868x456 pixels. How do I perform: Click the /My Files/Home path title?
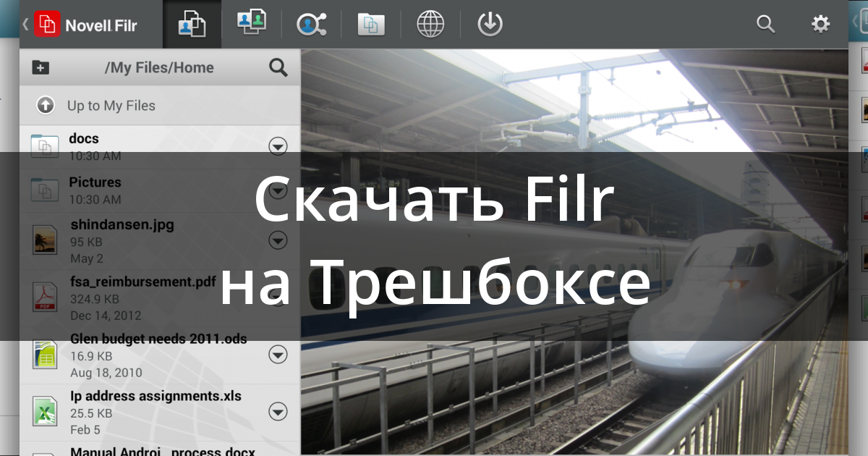159,68
